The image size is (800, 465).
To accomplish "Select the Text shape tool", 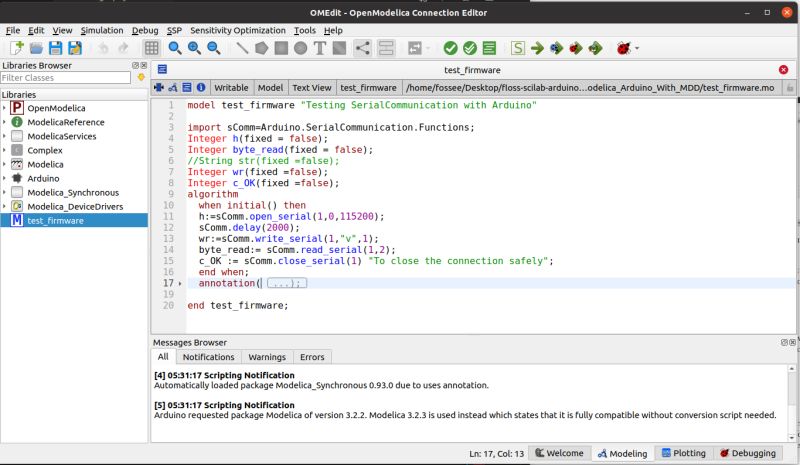I will pos(320,48).
